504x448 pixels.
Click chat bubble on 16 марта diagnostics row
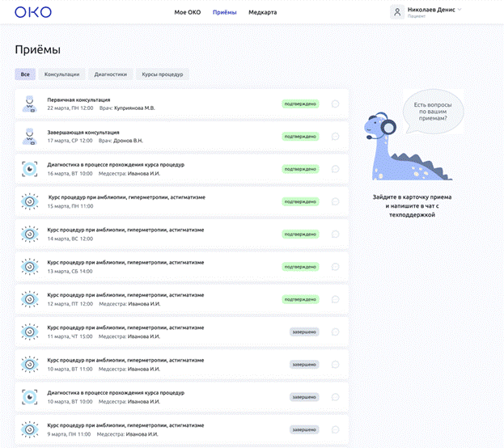tap(335, 169)
